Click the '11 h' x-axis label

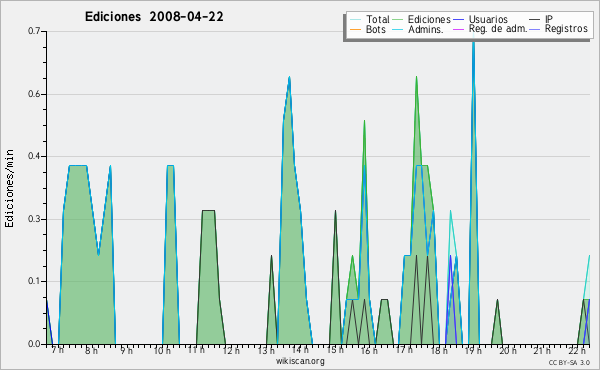(196, 350)
